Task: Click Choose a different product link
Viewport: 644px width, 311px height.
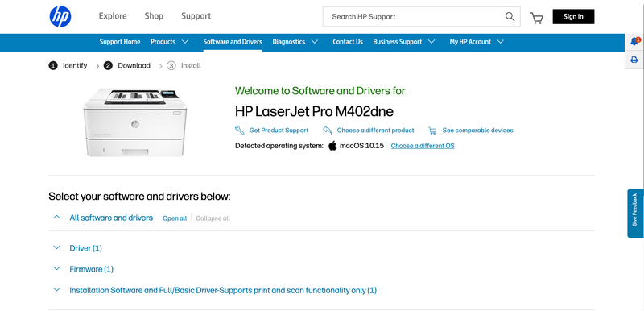Action: (x=375, y=131)
